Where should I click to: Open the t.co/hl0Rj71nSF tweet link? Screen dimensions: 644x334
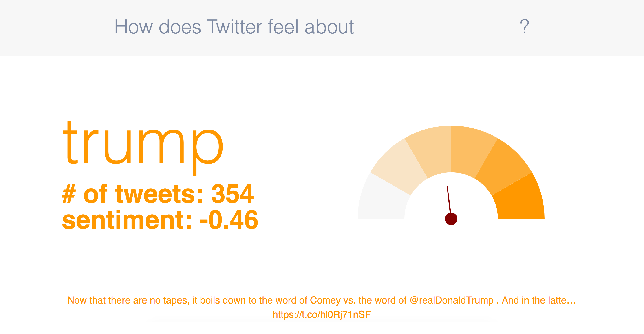click(x=322, y=314)
